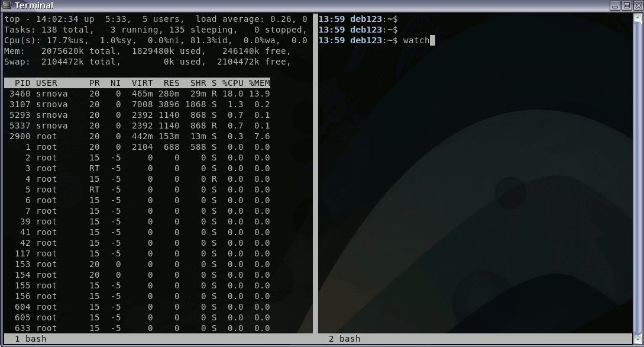Viewport: 644px width, 347px height.
Task: Select the %CPU column header
Action: [x=232, y=83]
